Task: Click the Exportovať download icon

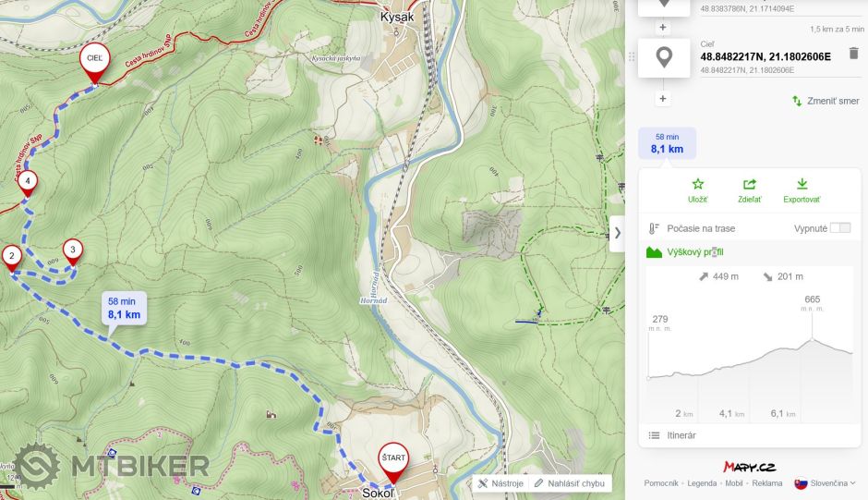Action: (x=802, y=184)
